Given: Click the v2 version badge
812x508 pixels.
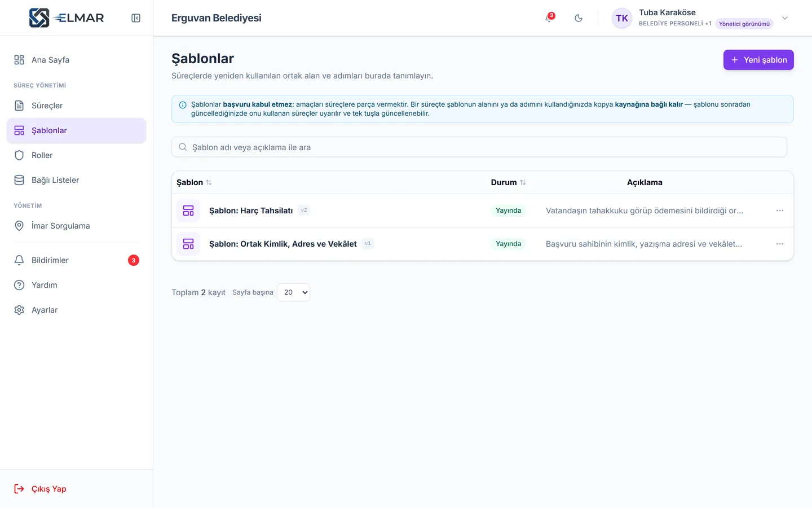Looking at the screenshot, I should coord(304,211).
